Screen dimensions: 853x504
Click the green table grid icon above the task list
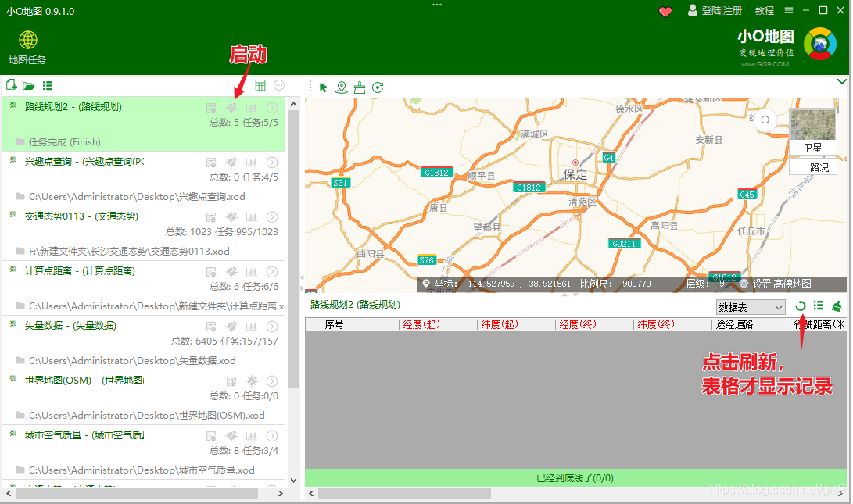click(x=260, y=85)
